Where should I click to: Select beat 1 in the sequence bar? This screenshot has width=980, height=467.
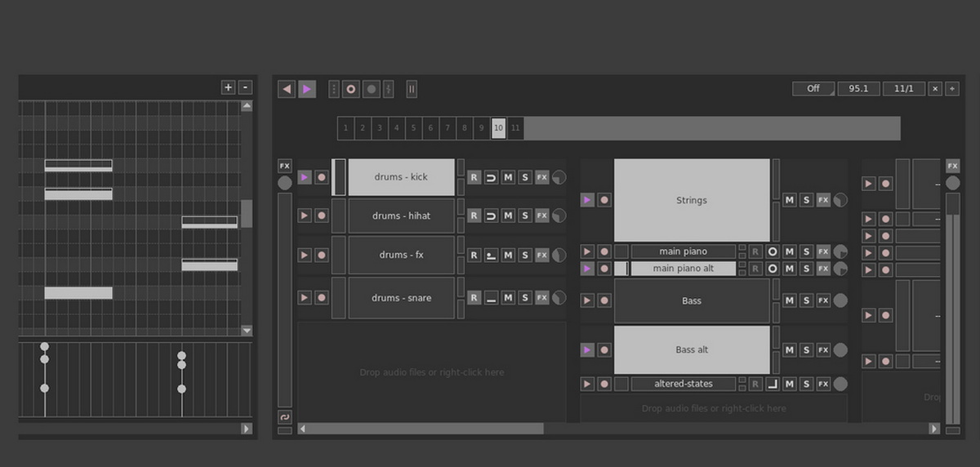(345, 128)
